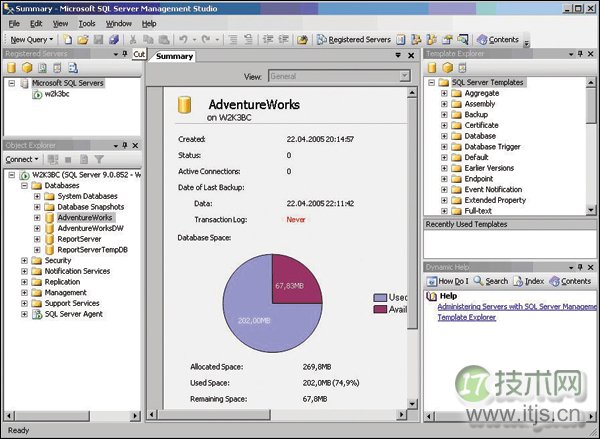This screenshot has height=439, width=600.
Task: Select the Notification Services folder
Action: [77, 271]
